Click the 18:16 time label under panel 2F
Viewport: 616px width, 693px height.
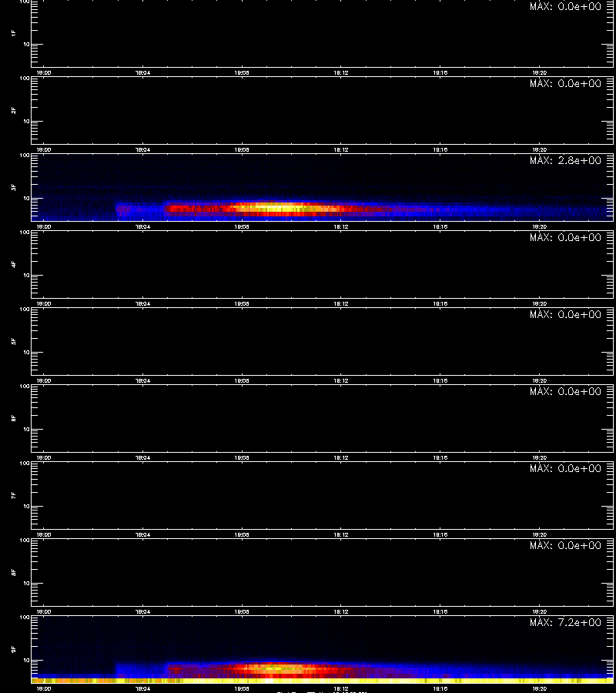(x=440, y=150)
